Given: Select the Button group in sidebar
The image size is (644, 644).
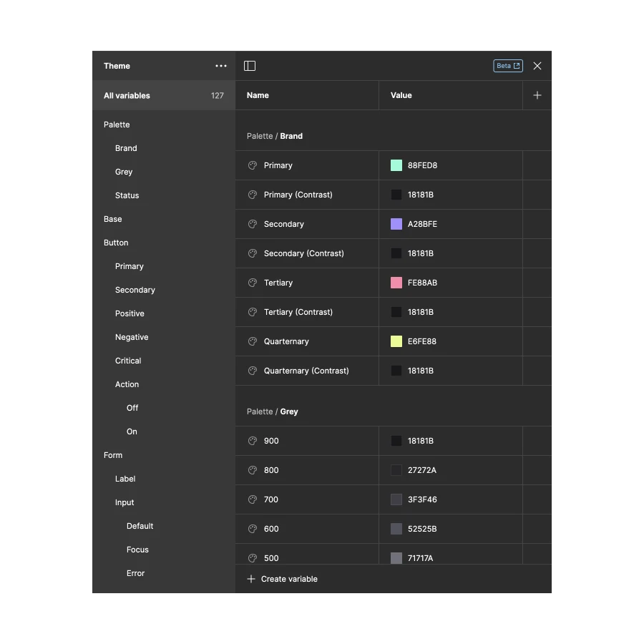Looking at the screenshot, I should coord(116,243).
